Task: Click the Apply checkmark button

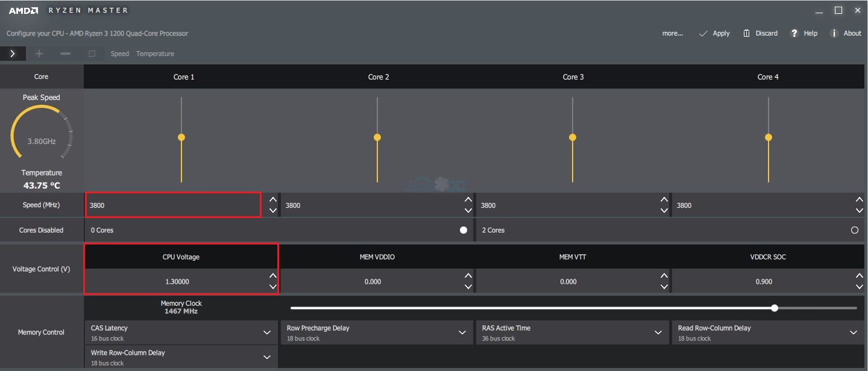Action: [714, 33]
